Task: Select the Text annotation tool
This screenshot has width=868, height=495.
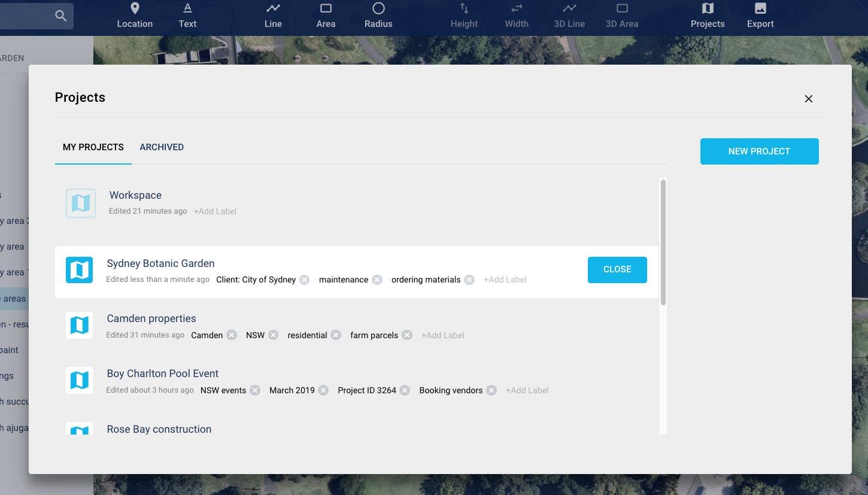Action: point(187,15)
